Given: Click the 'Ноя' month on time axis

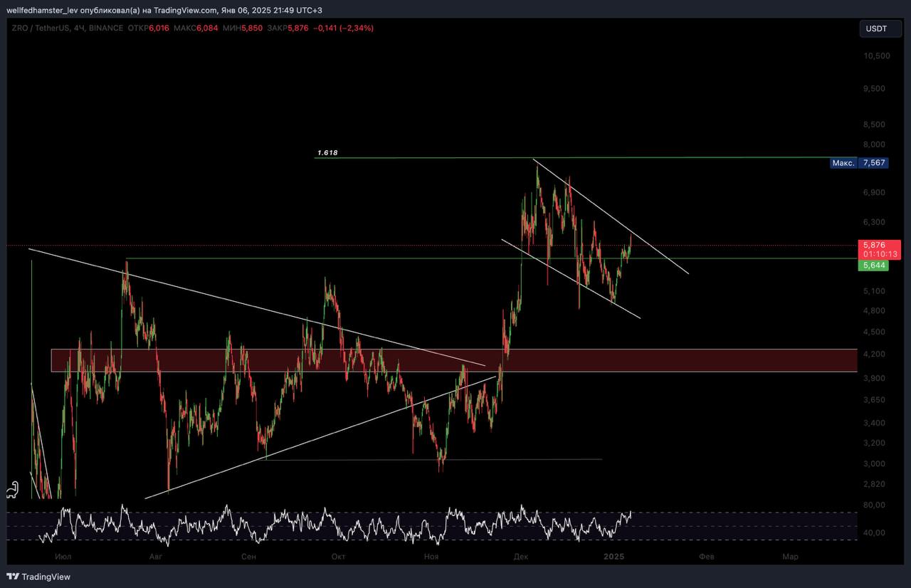Looking at the screenshot, I should click(x=431, y=557).
